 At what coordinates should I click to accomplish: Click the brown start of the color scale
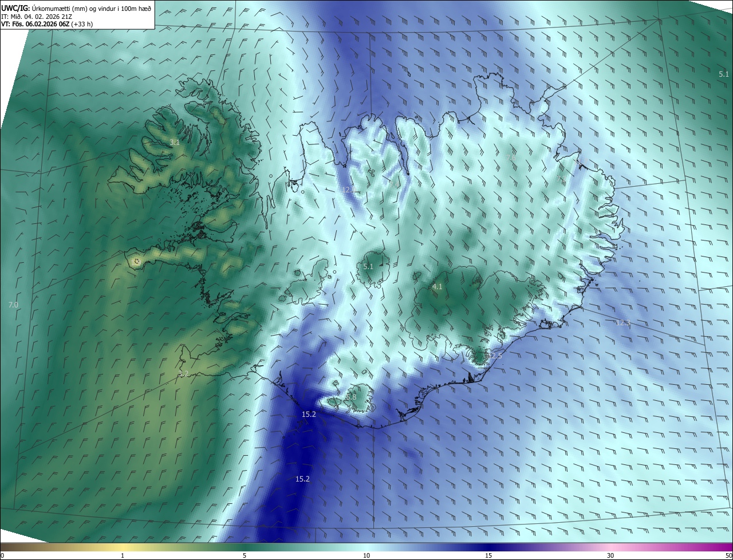[x=9, y=547]
